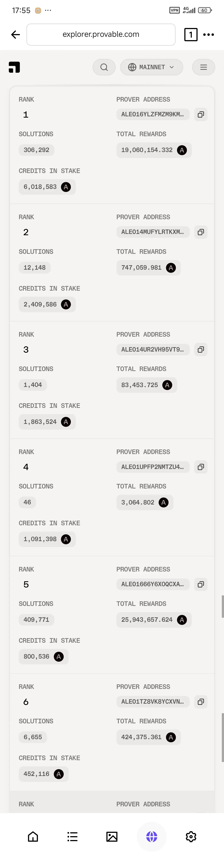This screenshot has height=868, width=224.
Task: Open the image gallery tab in bottom bar
Action: [112, 837]
